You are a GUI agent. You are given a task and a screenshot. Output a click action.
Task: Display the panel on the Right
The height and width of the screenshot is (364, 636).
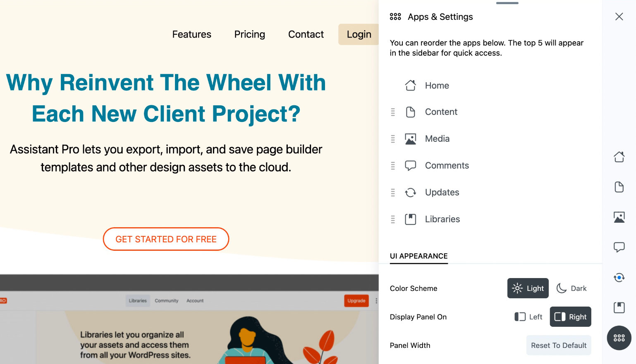pos(570,317)
